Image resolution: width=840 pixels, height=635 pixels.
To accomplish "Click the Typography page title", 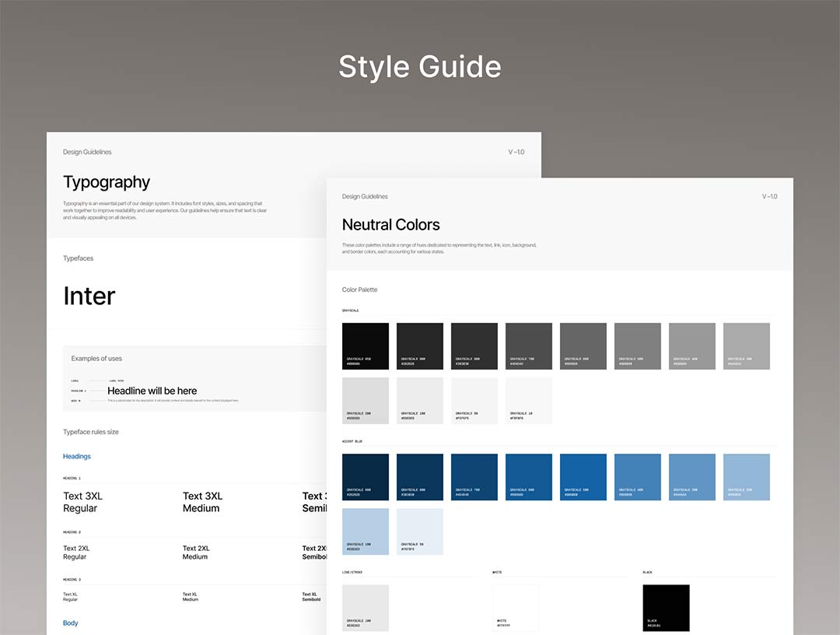I will (107, 182).
